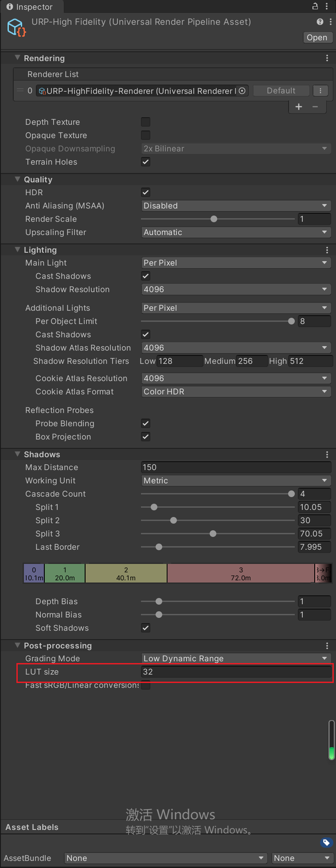Click the Open button
Viewport: 336px width, 868px height.
316,37
